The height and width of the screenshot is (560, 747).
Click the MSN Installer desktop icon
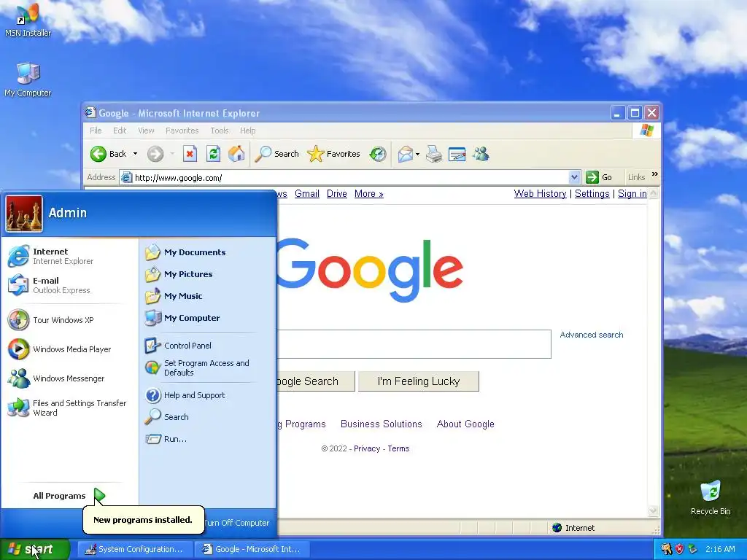[x=28, y=20]
